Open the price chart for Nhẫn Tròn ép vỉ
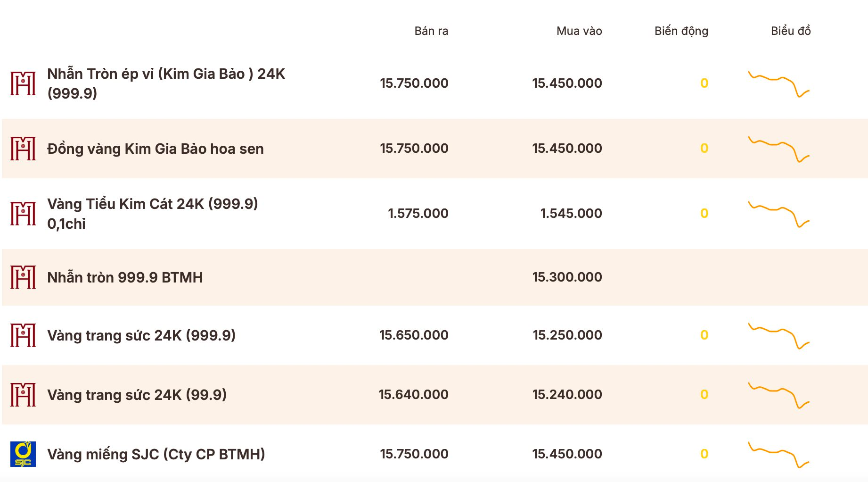This screenshot has height=482, width=868. pyautogui.click(x=779, y=84)
